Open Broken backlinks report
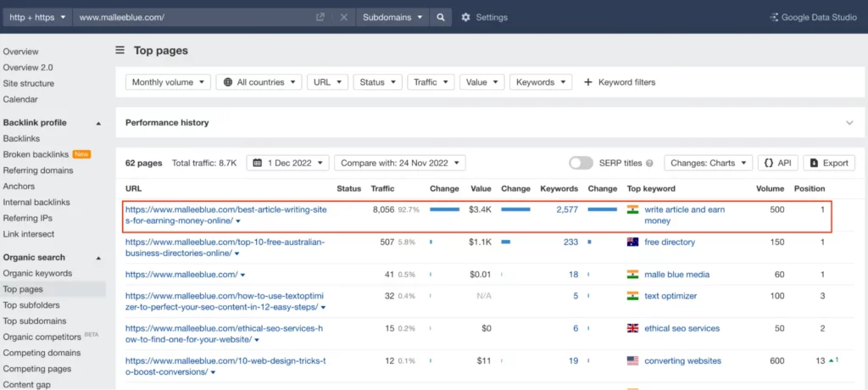Image resolution: width=868 pixels, height=390 pixels. pyautogui.click(x=36, y=154)
